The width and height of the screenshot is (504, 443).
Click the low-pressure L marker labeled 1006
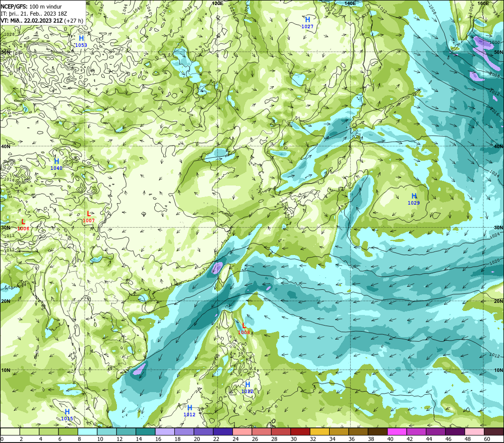point(23,222)
